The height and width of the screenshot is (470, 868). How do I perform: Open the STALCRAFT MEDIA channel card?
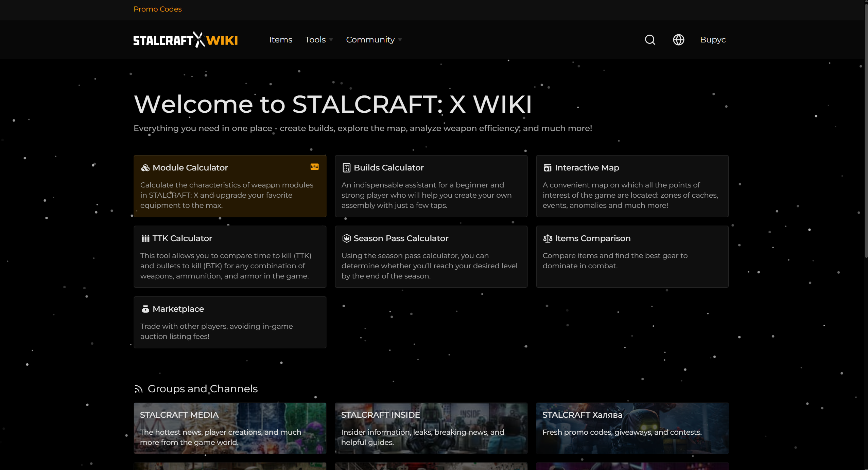tap(230, 428)
